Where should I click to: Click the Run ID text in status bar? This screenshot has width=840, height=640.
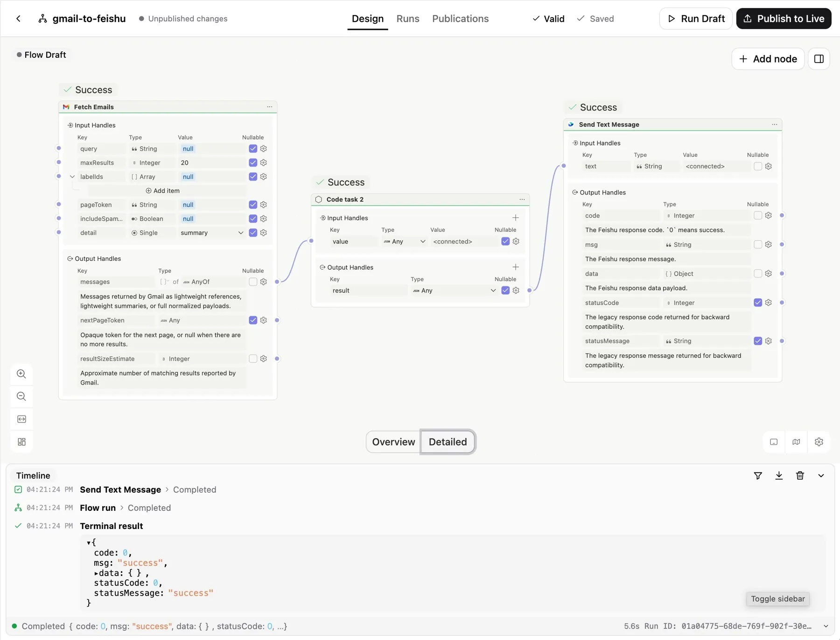[x=728, y=626]
